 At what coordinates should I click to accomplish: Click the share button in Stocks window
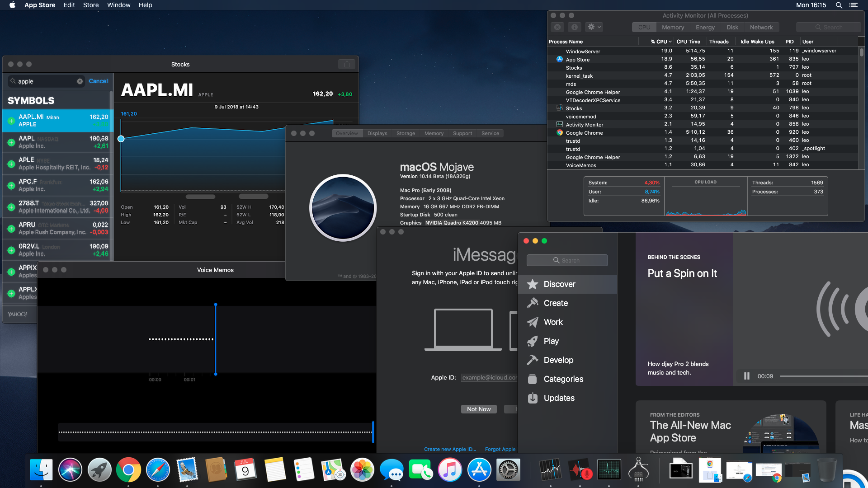[347, 64]
